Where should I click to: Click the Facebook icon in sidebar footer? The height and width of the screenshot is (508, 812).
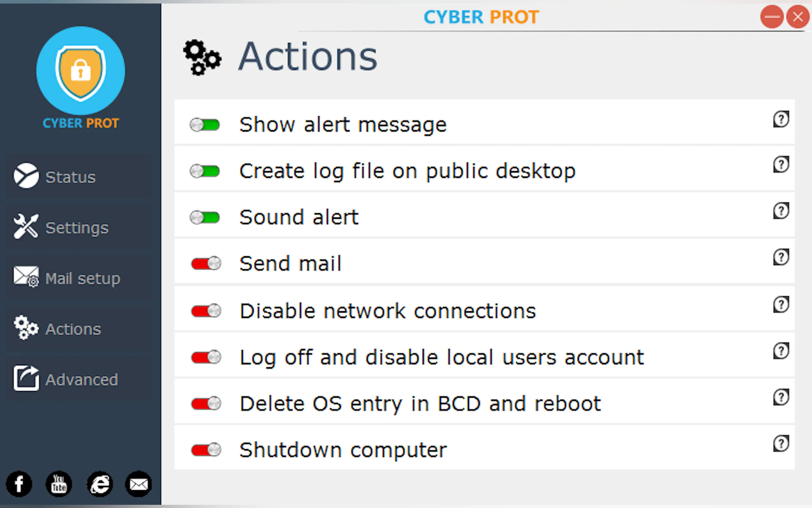[19, 484]
